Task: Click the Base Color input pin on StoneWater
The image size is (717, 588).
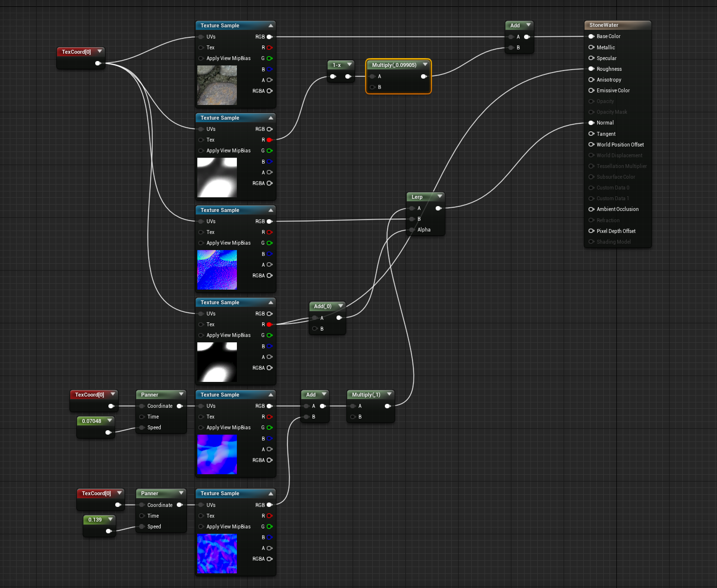Action: (591, 36)
